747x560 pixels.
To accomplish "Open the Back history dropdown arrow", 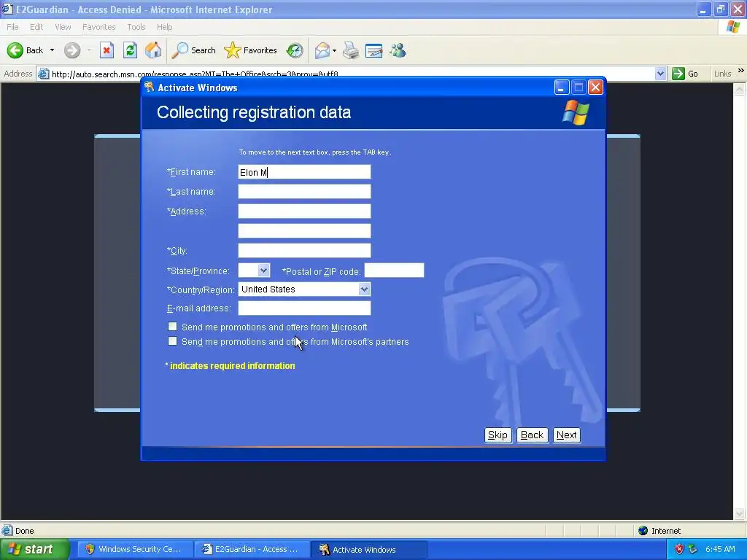I will (x=52, y=50).
